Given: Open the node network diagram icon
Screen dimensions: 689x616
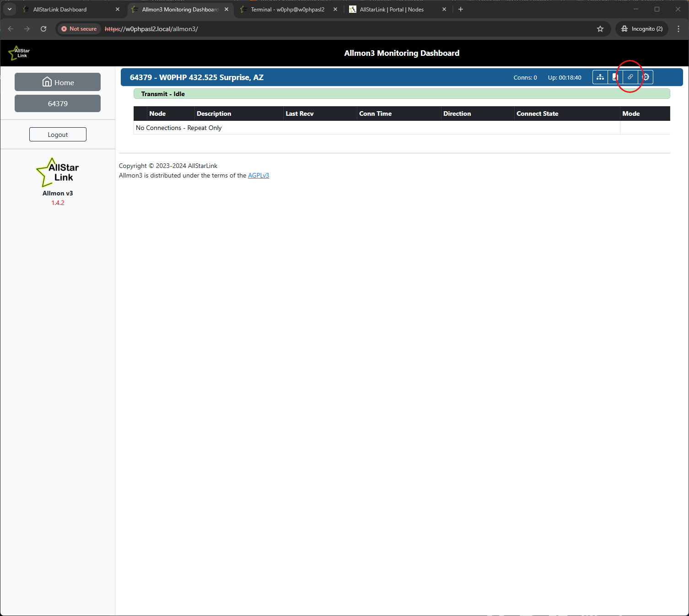Looking at the screenshot, I should (600, 77).
